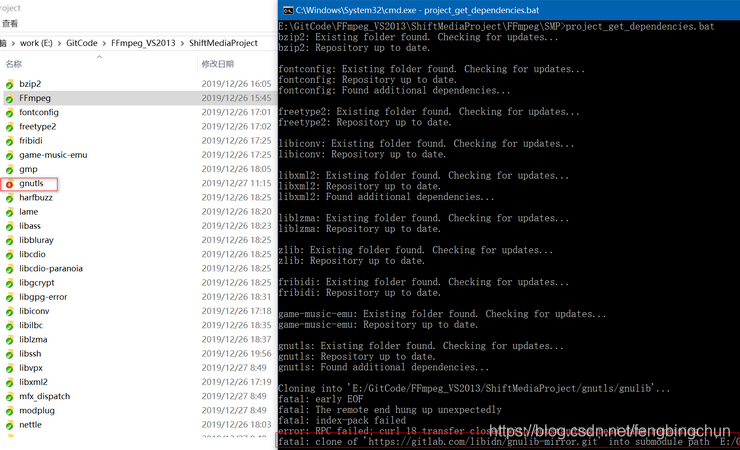740x450 pixels.
Task: Click the FFmpeg folder icon
Action: pyautogui.click(x=9, y=99)
